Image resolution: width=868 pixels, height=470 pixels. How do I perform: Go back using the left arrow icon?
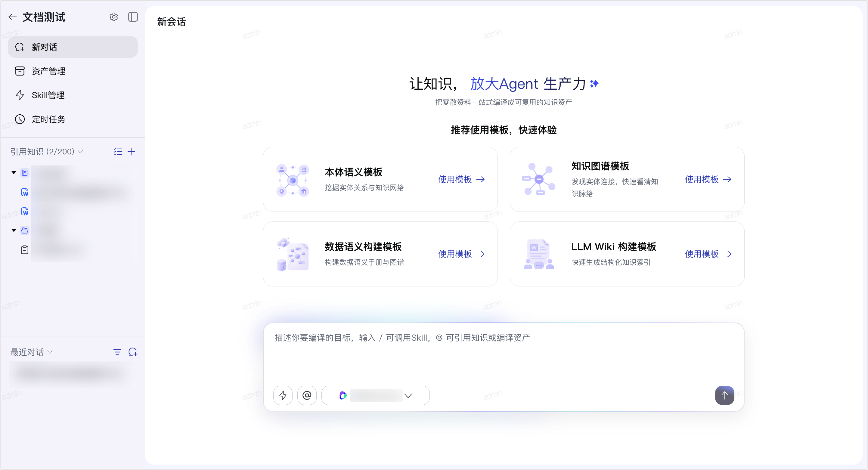(12, 17)
